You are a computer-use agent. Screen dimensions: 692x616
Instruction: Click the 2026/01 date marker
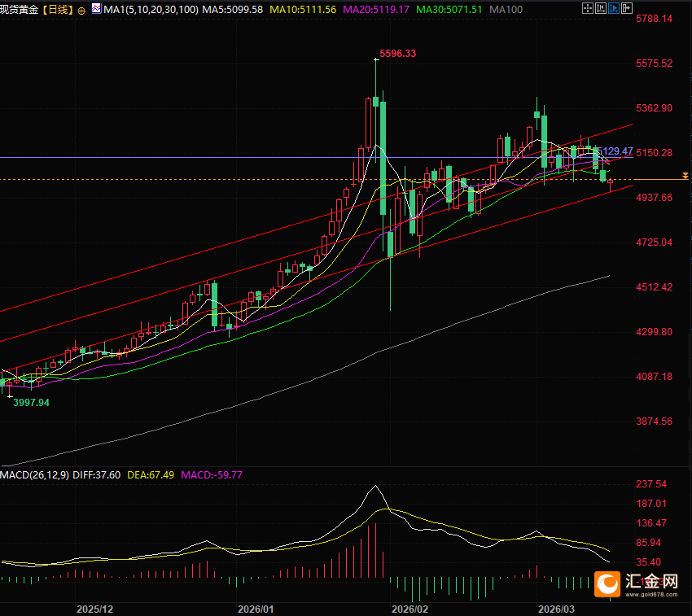coord(256,609)
